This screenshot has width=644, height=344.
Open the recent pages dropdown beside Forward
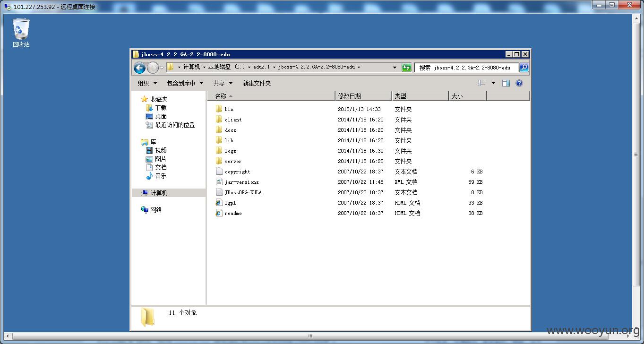[162, 68]
